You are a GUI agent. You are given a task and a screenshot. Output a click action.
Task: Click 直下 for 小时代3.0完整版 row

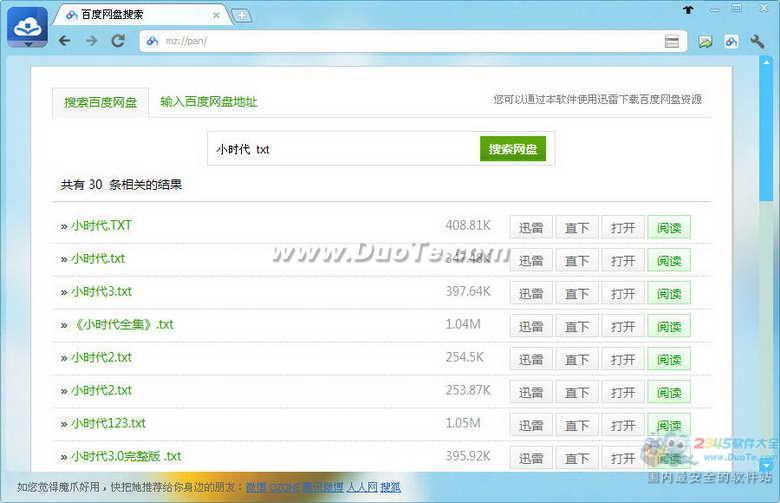[x=577, y=458]
